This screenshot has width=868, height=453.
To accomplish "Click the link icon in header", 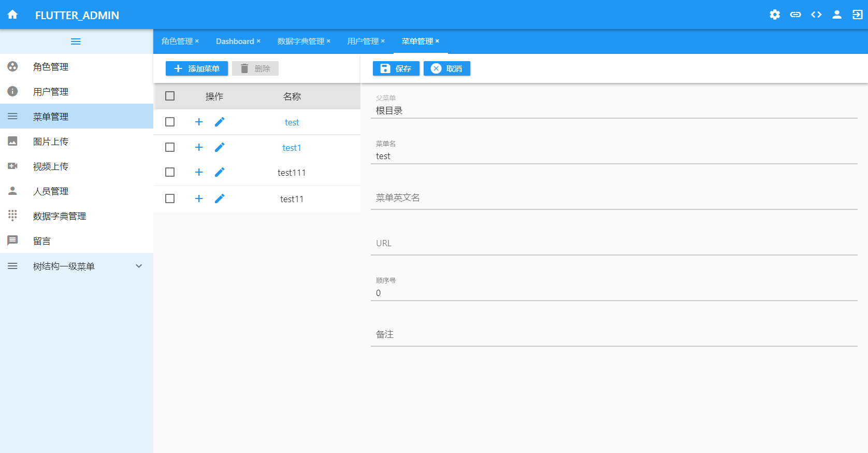I will [795, 15].
